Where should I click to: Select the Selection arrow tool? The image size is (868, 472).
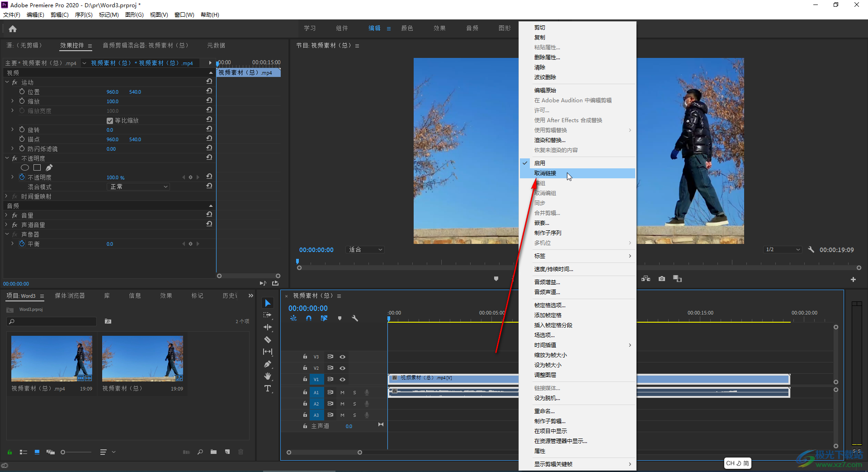[268, 303]
